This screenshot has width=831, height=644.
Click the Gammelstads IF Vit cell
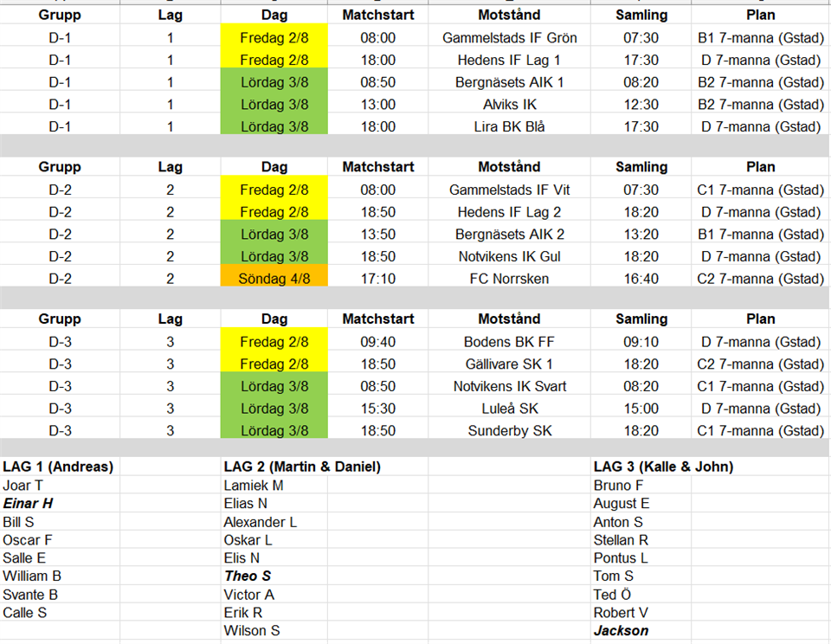[x=509, y=190]
